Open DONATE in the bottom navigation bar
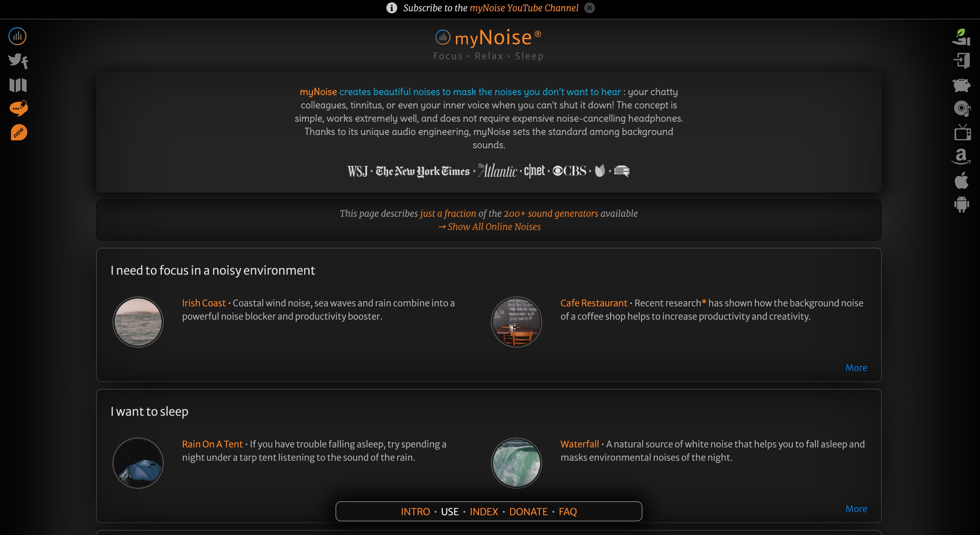The image size is (980, 535). 528,511
